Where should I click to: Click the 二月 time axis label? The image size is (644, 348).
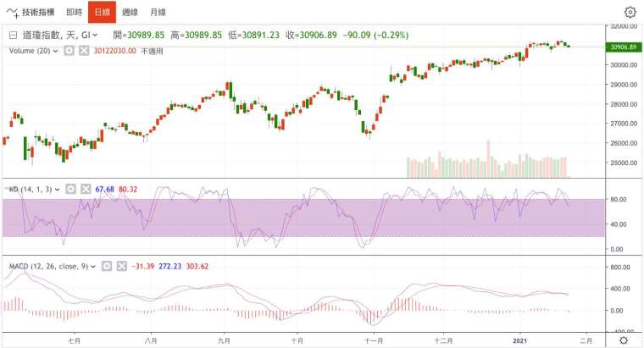pyautogui.click(x=586, y=340)
